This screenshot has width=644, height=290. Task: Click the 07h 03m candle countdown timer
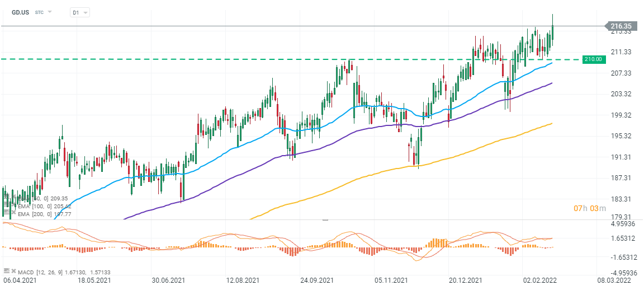(590, 209)
